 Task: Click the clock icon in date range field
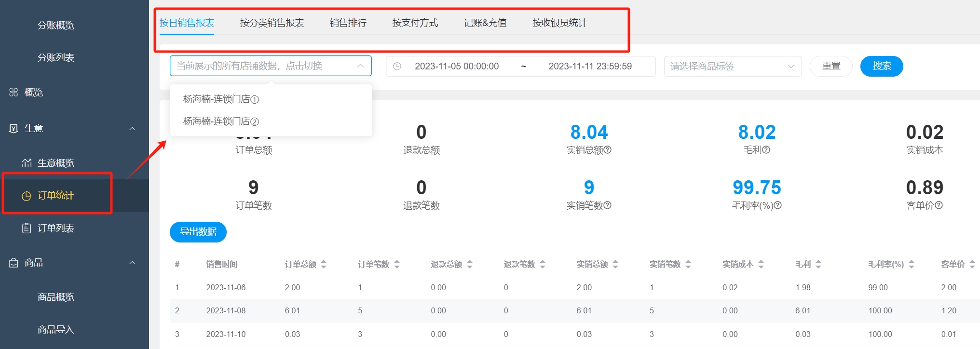pyautogui.click(x=397, y=67)
